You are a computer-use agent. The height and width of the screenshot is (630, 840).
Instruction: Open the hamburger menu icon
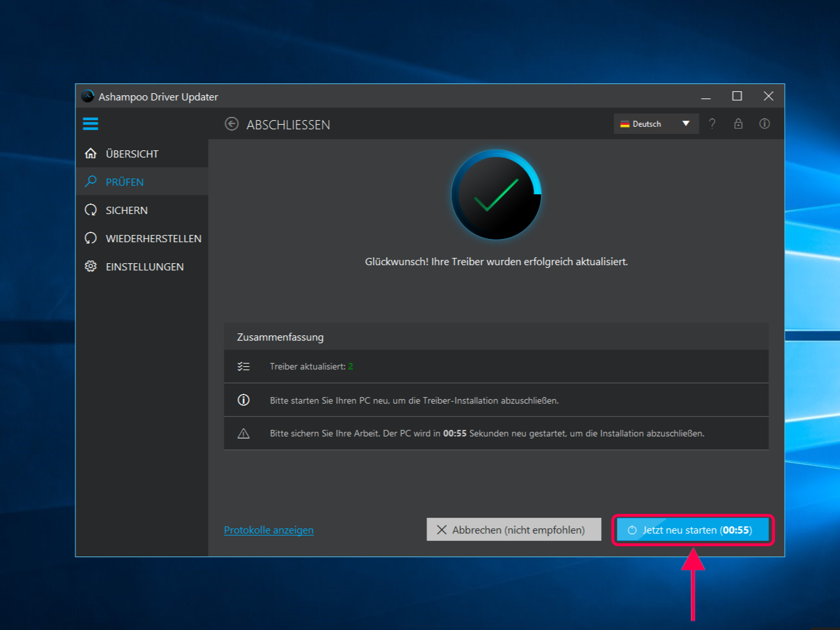point(91,123)
